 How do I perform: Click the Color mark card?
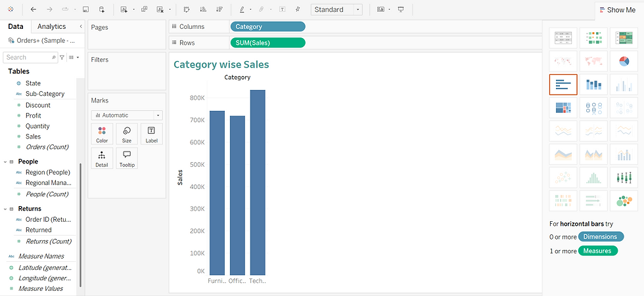(x=102, y=134)
